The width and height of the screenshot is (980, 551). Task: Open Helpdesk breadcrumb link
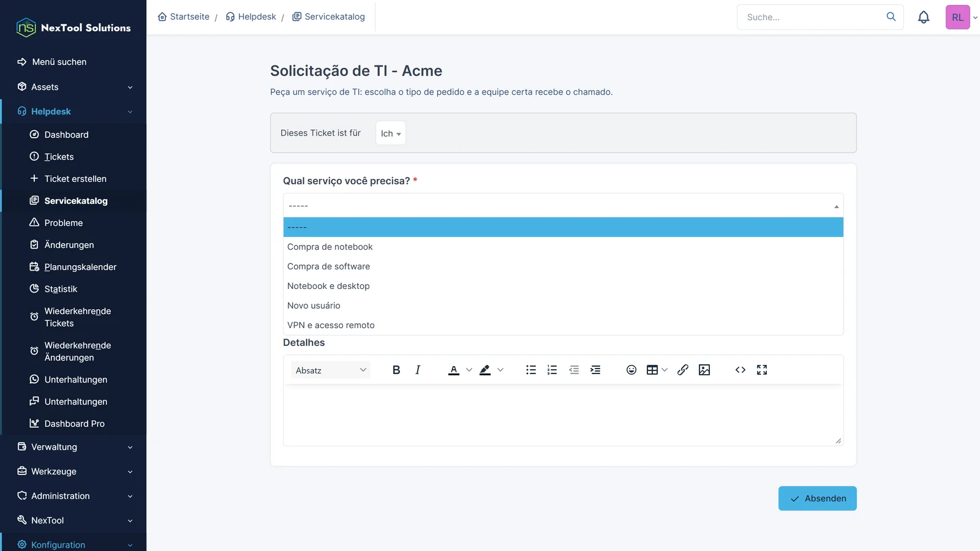point(251,17)
